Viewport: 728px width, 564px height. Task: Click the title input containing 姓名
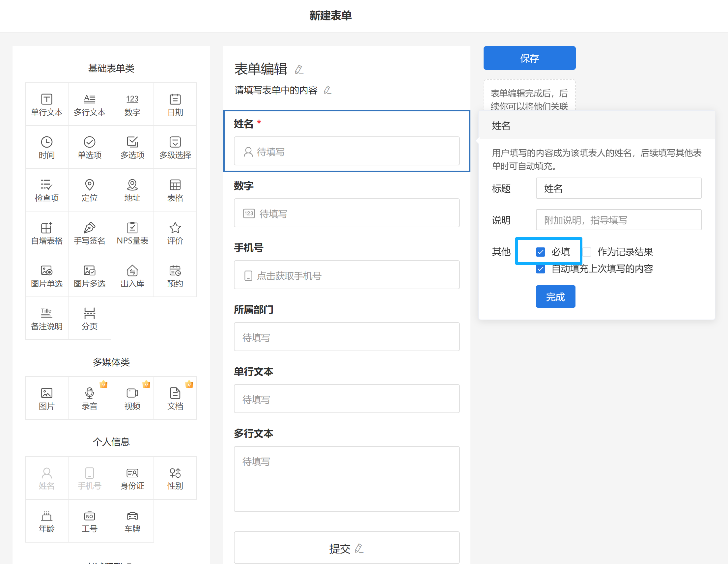[x=618, y=188]
